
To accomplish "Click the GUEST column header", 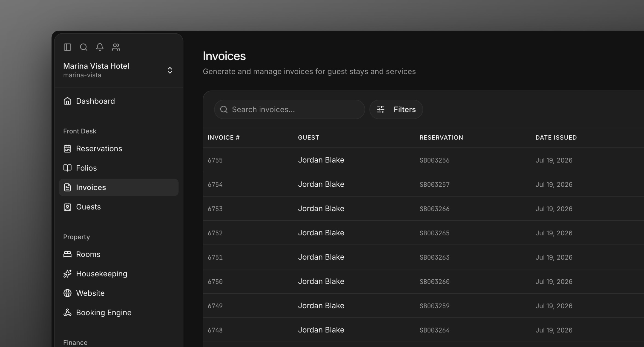I will pyautogui.click(x=308, y=138).
